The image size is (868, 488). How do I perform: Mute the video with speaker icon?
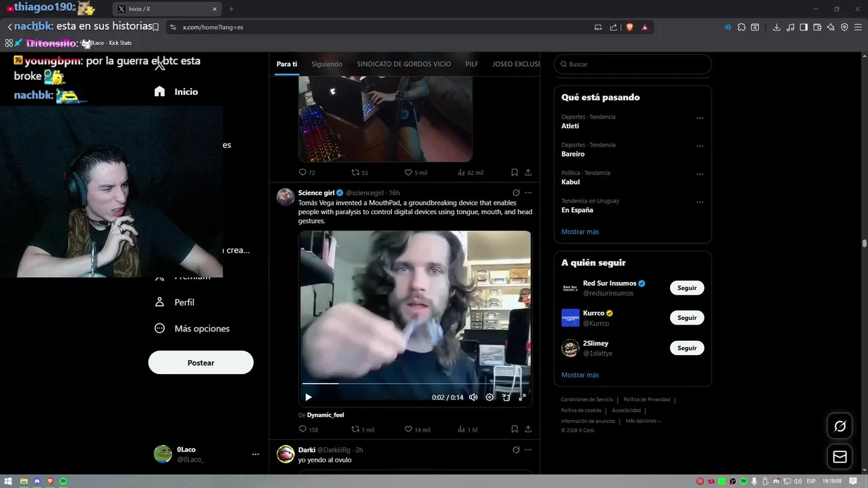click(473, 397)
